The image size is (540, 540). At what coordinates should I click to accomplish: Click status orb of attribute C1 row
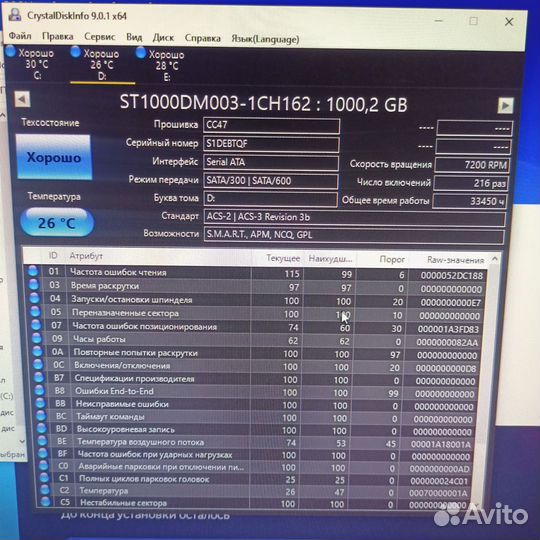pyautogui.click(x=44, y=477)
